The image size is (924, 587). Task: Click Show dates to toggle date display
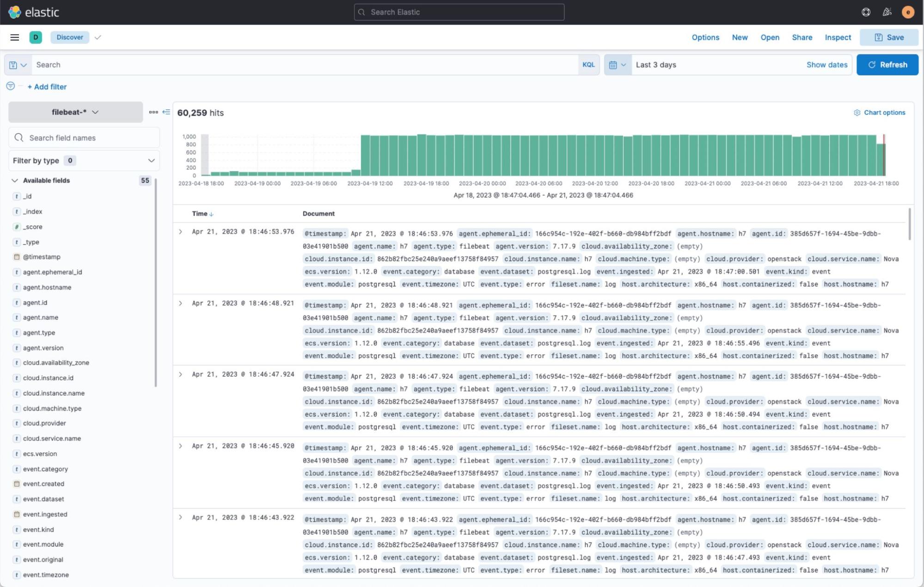point(826,64)
